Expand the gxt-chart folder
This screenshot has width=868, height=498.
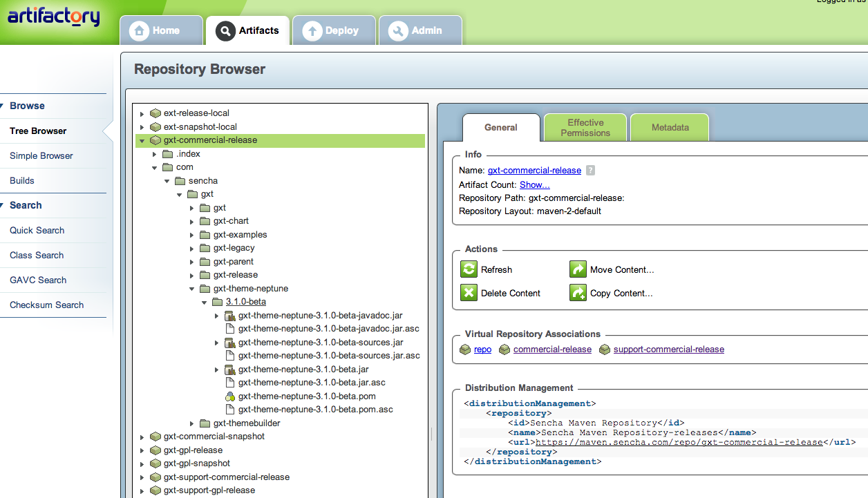(x=192, y=221)
